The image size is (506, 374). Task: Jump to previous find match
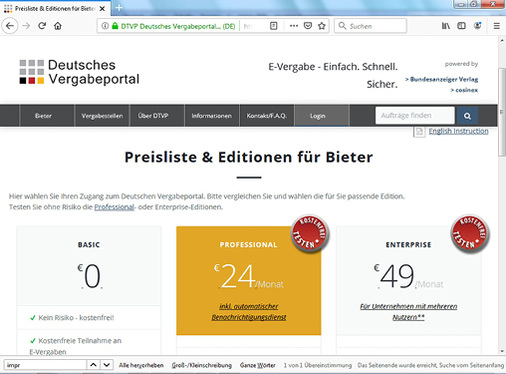click(x=93, y=365)
